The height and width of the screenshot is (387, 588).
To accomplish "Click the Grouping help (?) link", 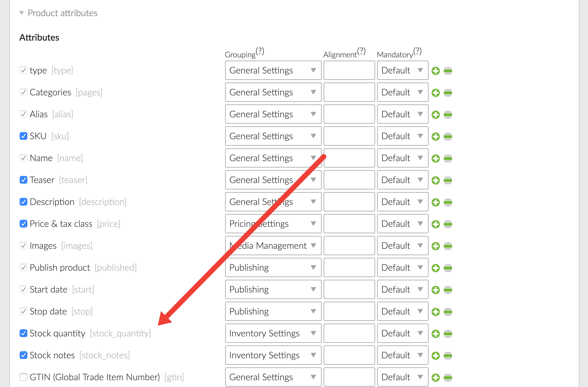I will pos(260,51).
